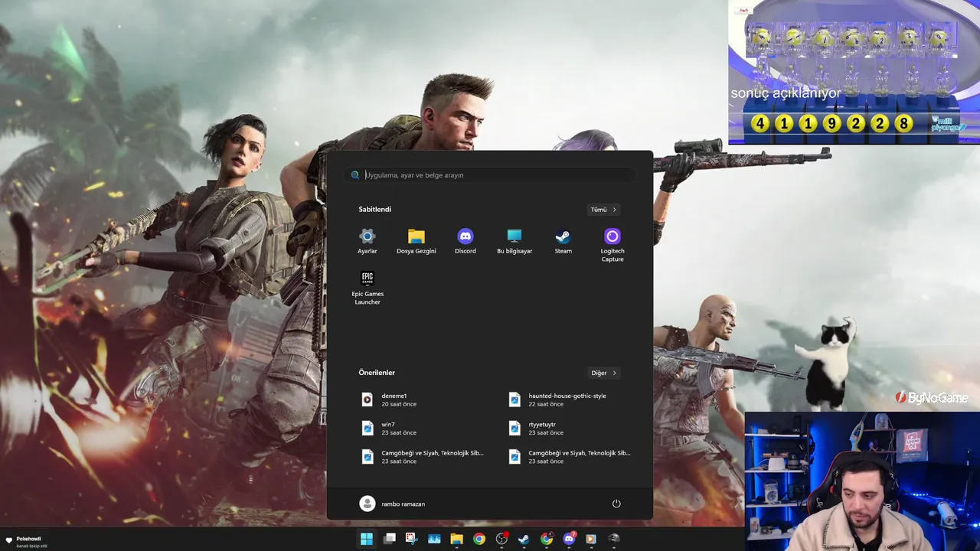Screen dimensions: 980x551
Task: Open rambo ramazan user account menu
Action: point(392,504)
